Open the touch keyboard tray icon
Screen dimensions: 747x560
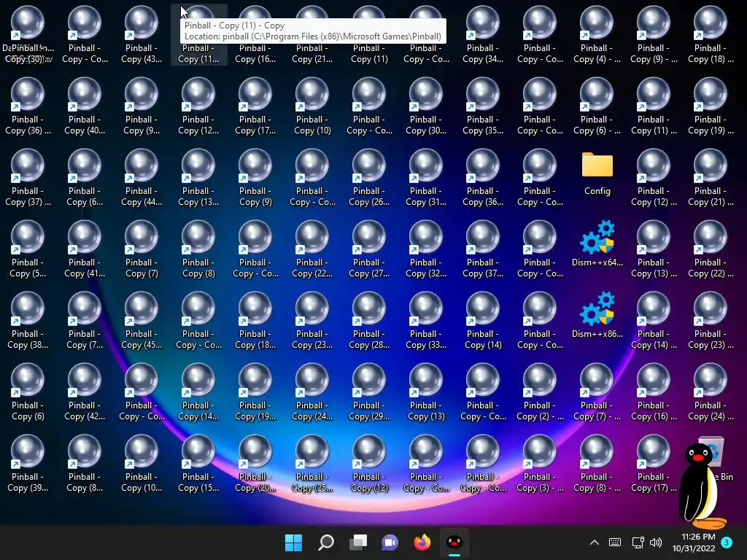(615, 542)
